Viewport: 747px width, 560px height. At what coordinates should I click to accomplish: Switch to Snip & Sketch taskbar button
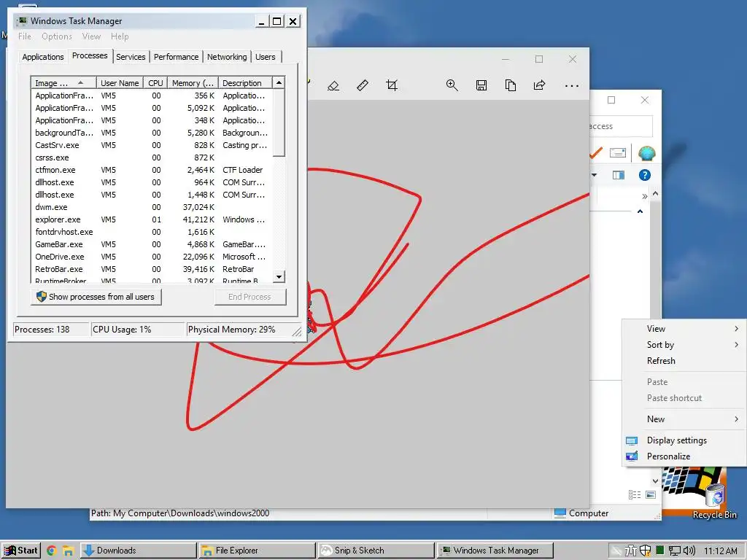pyautogui.click(x=376, y=551)
